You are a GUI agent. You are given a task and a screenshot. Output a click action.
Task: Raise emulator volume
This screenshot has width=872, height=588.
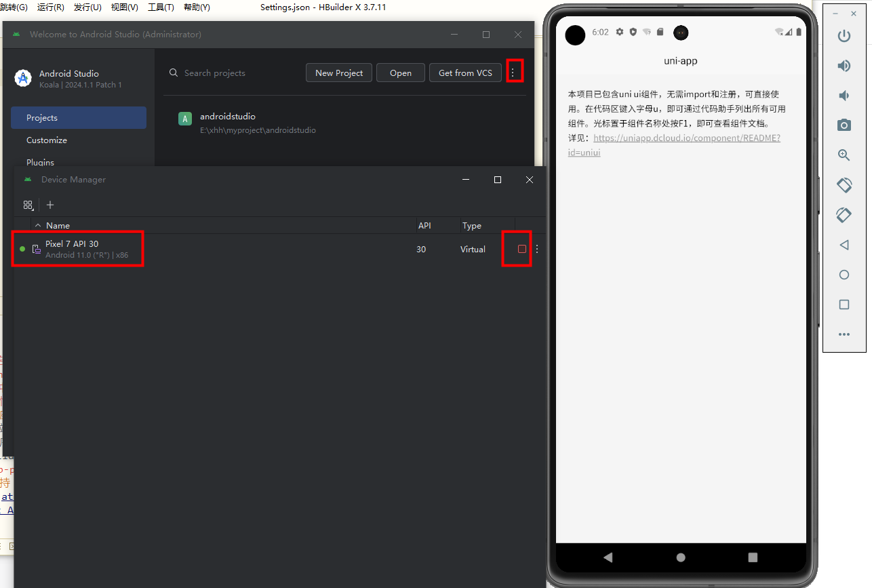tap(844, 66)
